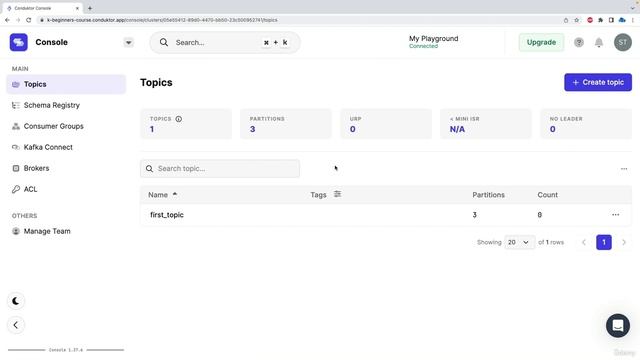
Task: Bookmark this page with star icon
Action: pyautogui.click(x=576, y=20)
